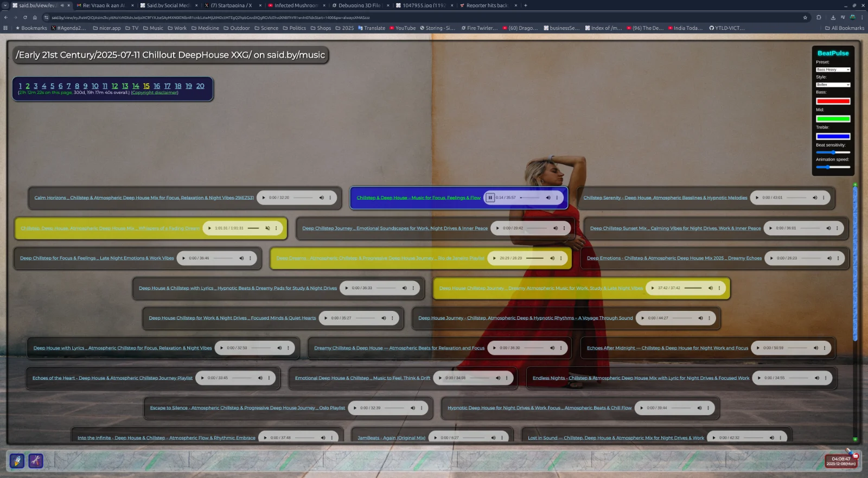This screenshot has height=478, width=868.
Task: Reload the page with browser refresh icon
Action: 25,17
